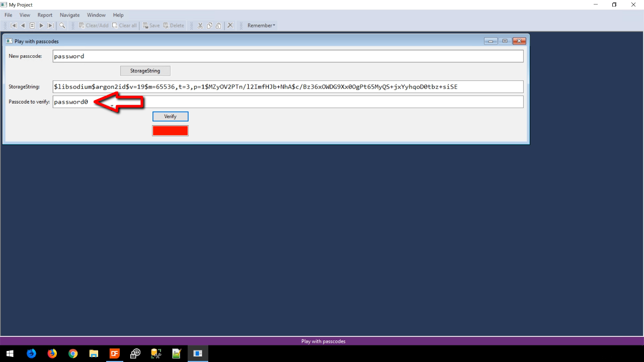Click the scissors cut icon

click(200, 26)
